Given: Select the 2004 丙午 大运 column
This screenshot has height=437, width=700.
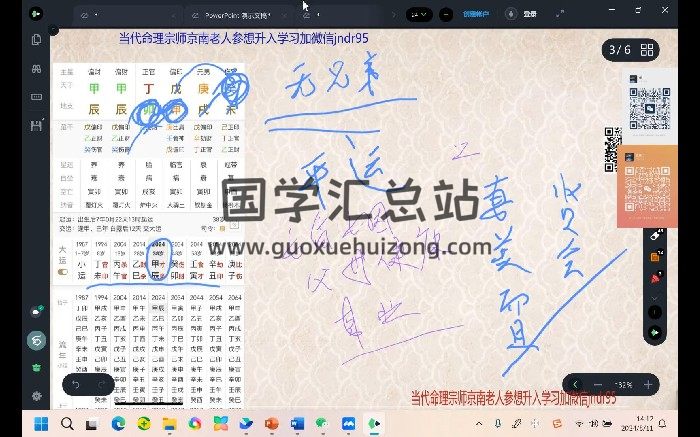Looking at the screenshot, I should point(120,260).
